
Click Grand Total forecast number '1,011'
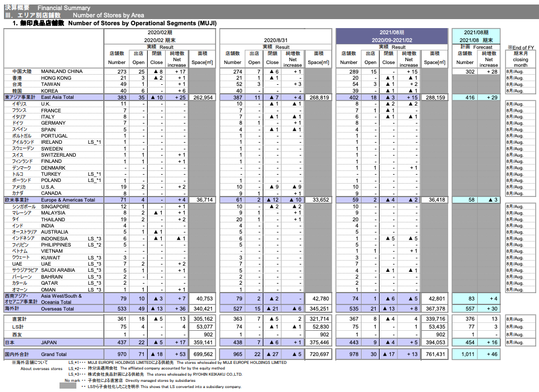(x=468, y=354)
